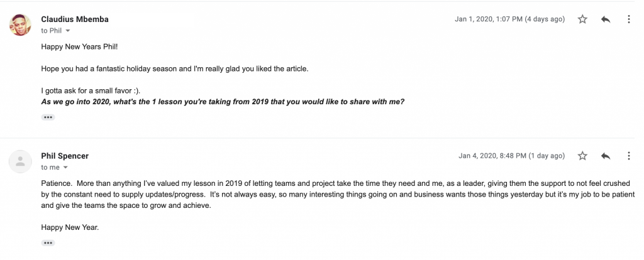This screenshot has height=260, width=644.
Task: Open more options for Claudius's email
Action: [x=628, y=19]
